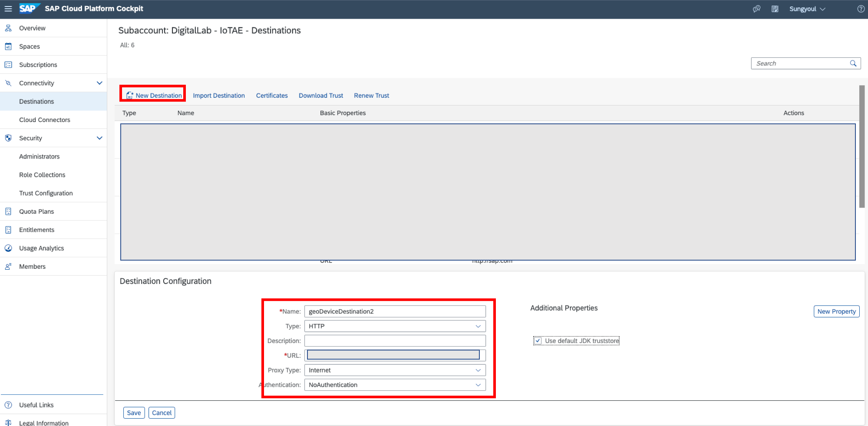This screenshot has height=426, width=868.
Task: Click the Save button
Action: [134, 413]
